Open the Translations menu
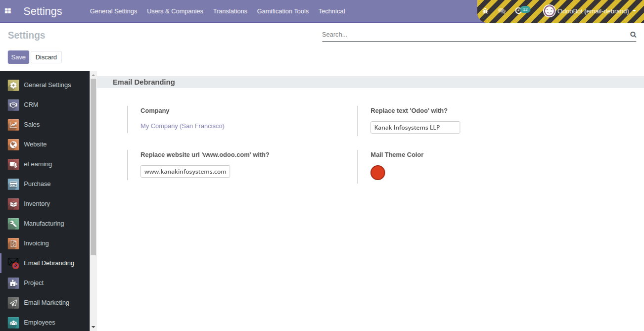644x331 pixels. click(x=230, y=11)
